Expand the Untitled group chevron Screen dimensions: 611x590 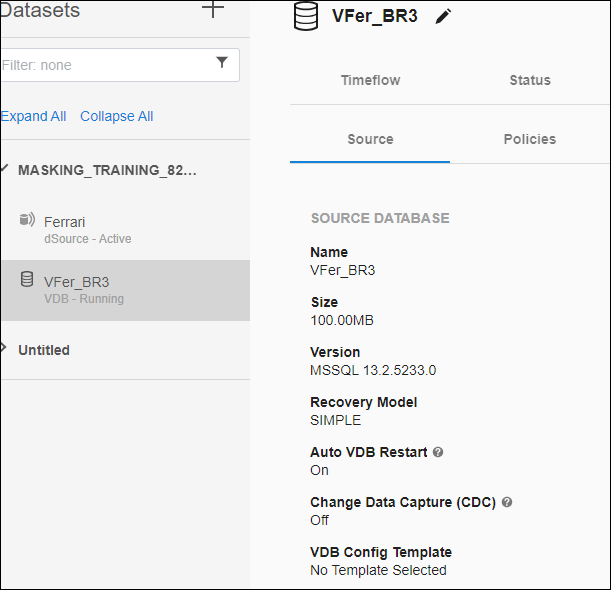click(x=5, y=349)
